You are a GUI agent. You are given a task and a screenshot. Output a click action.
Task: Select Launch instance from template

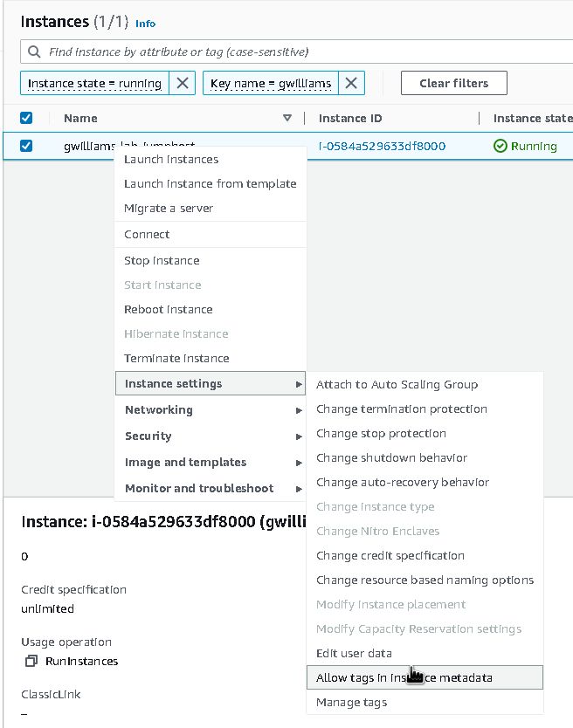tap(210, 184)
